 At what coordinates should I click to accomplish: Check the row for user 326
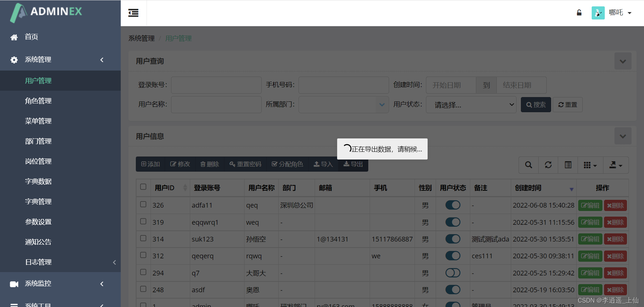143,204
